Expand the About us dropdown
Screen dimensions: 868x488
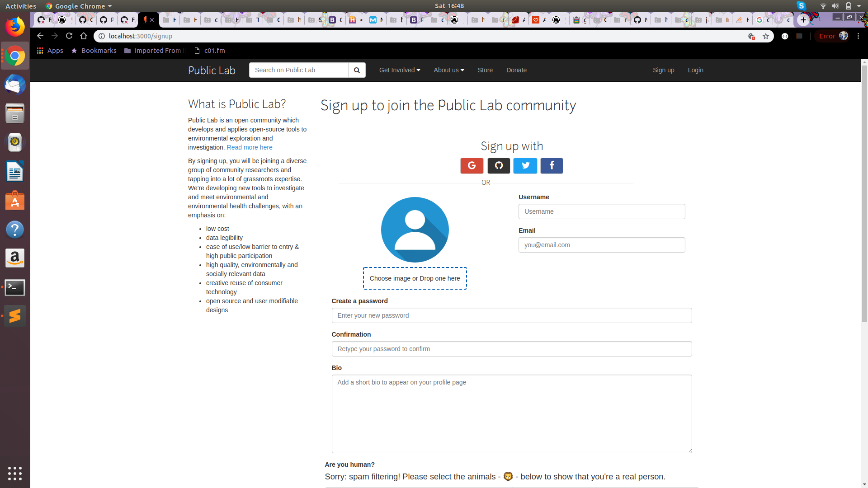(x=448, y=70)
